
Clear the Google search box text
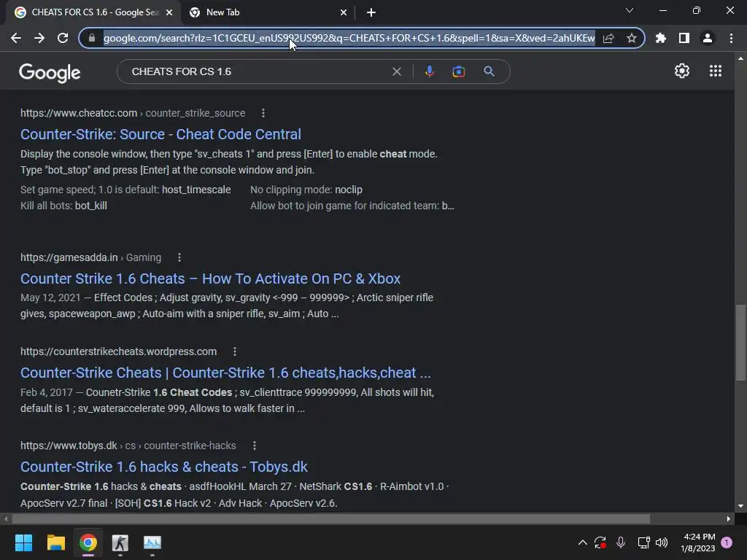coord(396,71)
